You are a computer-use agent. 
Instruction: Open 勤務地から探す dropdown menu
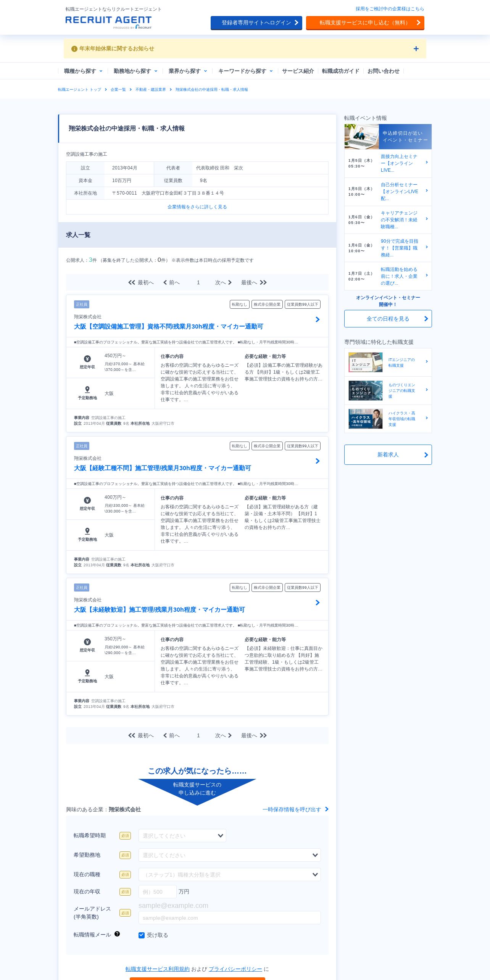coord(135,71)
